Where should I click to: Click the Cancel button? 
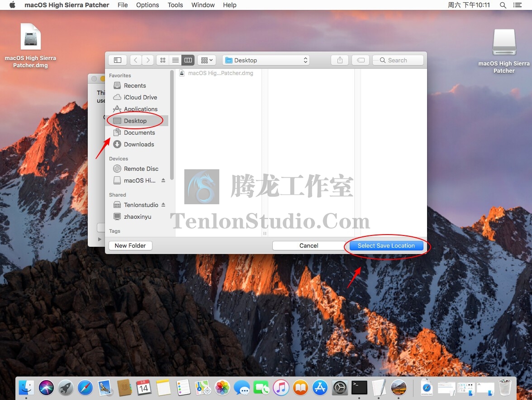309,245
